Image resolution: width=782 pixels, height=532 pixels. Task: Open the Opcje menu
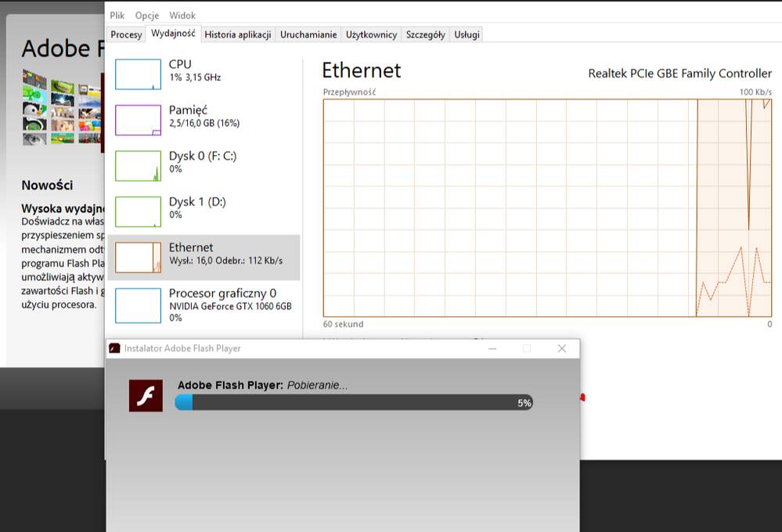146,15
